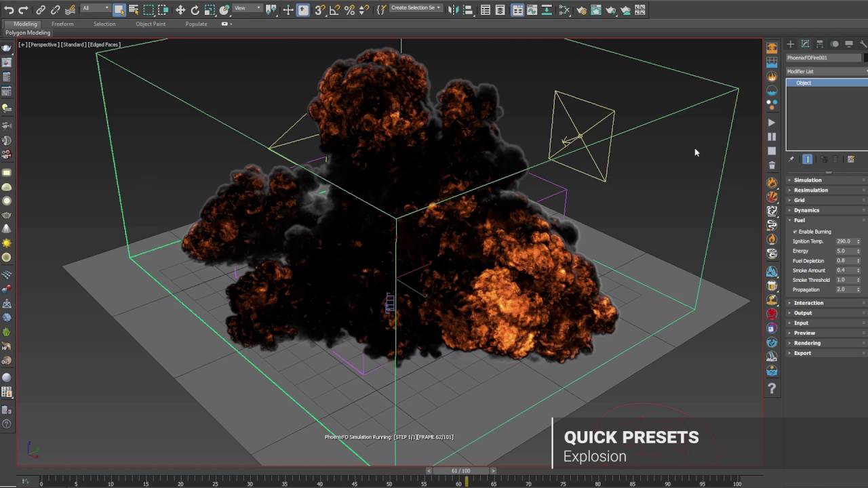868x488 pixels.
Task: Toggle Window/Crossing selection mode
Action: click(163, 10)
